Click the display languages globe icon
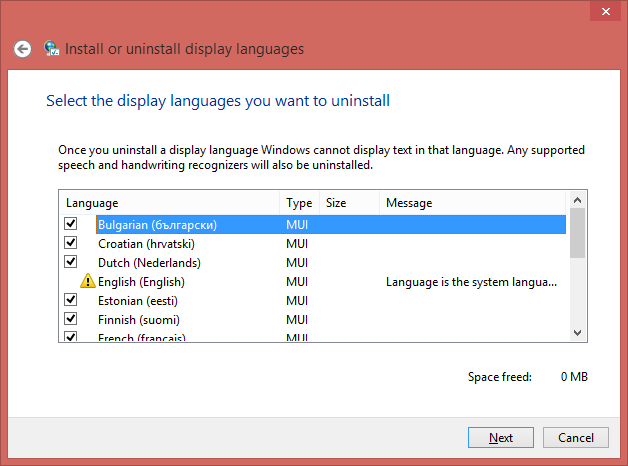Screen dimensions: 628x466 [52, 49]
